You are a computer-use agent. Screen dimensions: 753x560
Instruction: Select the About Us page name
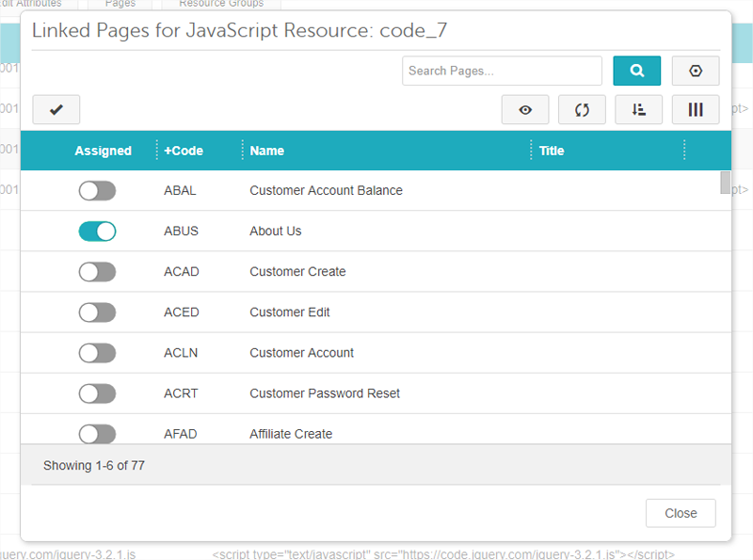coord(276,231)
